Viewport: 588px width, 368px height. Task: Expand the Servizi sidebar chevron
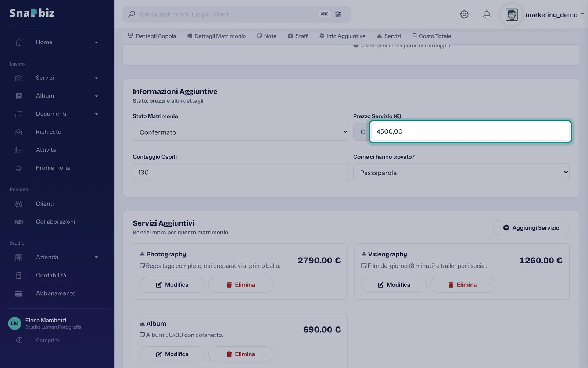point(96,78)
